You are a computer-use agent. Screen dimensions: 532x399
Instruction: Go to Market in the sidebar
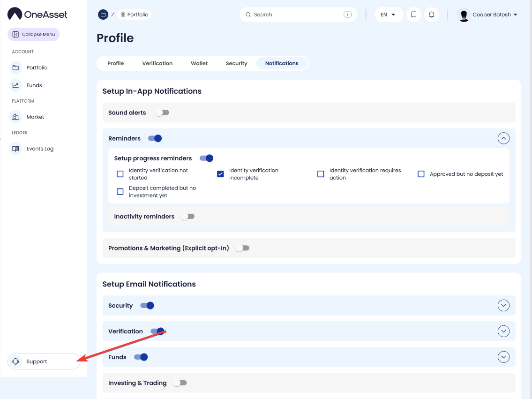point(35,117)
